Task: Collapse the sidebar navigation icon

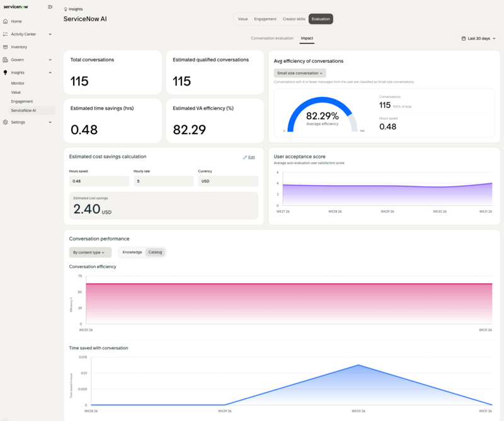Action: click(50, 7)
